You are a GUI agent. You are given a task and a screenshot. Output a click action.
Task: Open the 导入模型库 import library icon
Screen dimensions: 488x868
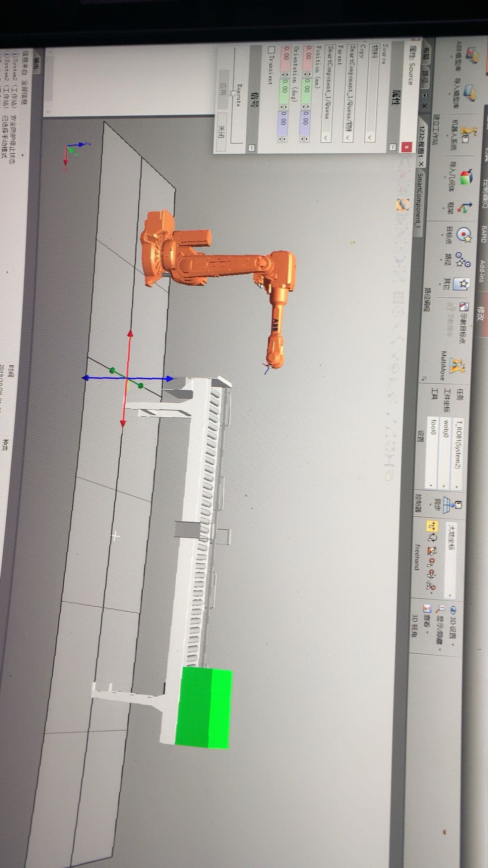click(x=470, y=93)
